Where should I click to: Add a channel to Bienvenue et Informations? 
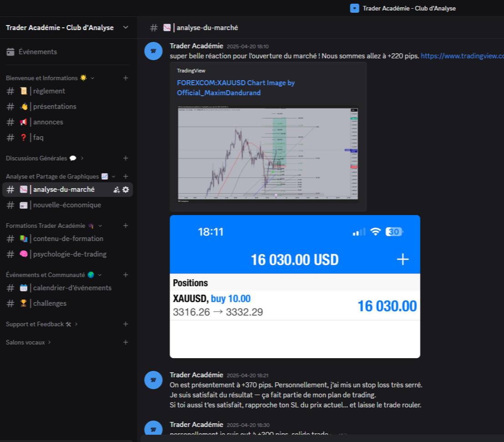point(126,78)
